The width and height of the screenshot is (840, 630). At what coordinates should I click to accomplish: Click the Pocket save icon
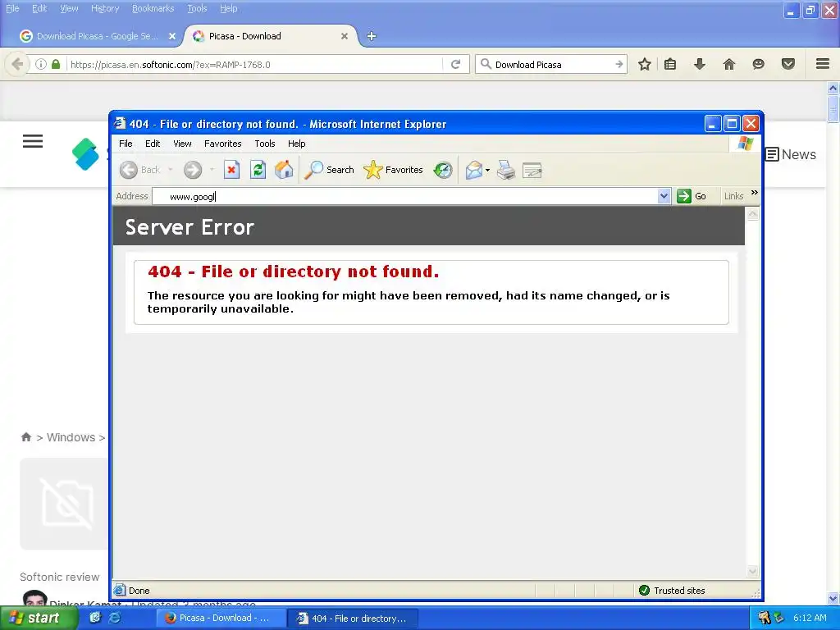tap(787, 64)
